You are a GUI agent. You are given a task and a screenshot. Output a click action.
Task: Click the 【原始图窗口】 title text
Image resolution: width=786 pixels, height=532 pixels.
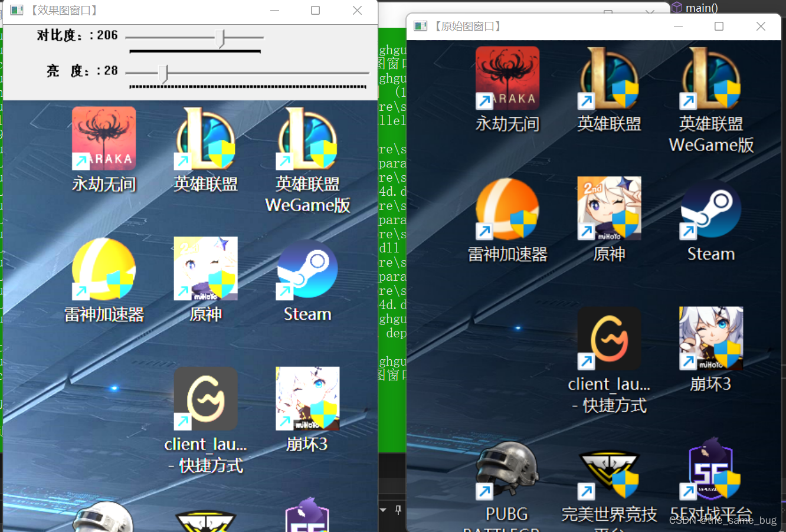(467, 26)
